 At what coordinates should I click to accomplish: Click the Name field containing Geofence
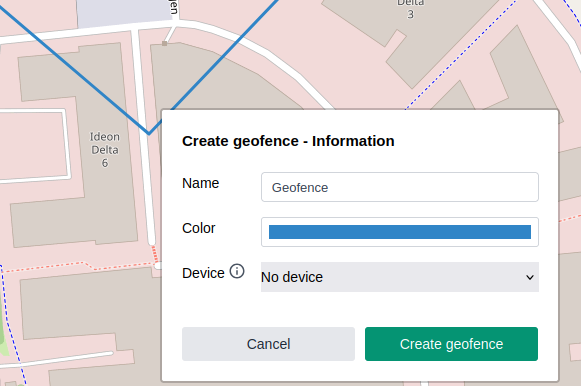[x=400, y=187]
